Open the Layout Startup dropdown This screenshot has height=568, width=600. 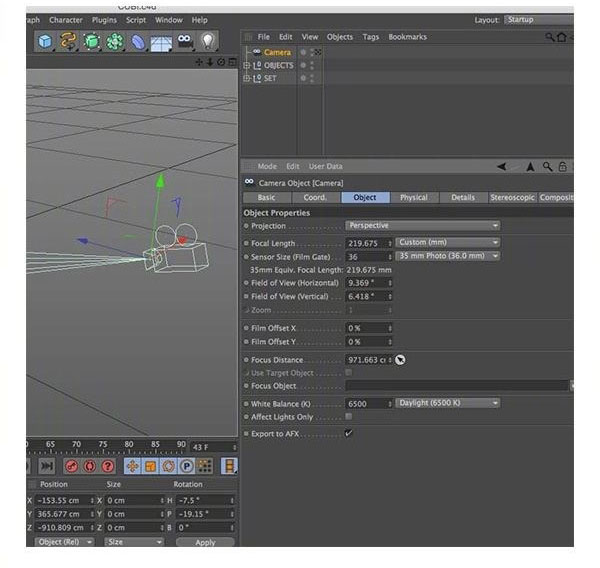539,20
